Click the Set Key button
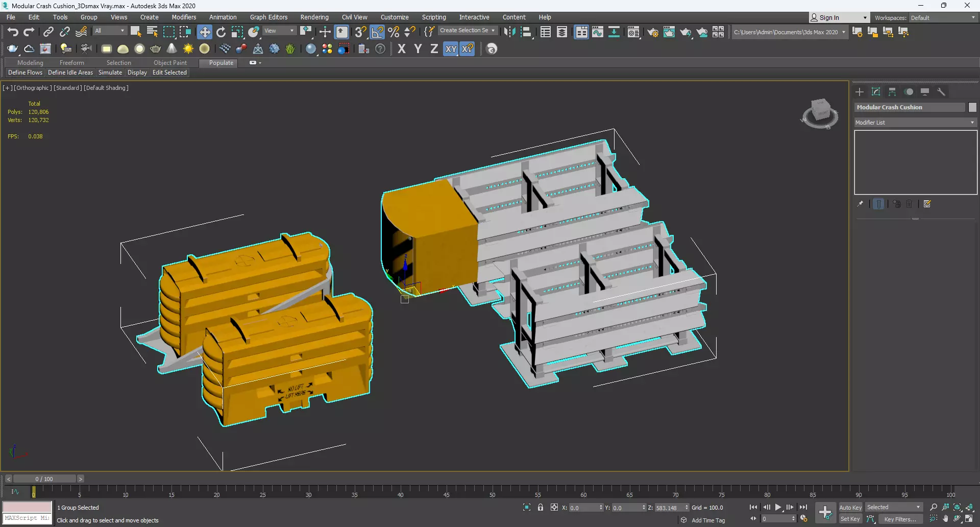This screenshot has height=527, width=980. 850,519
